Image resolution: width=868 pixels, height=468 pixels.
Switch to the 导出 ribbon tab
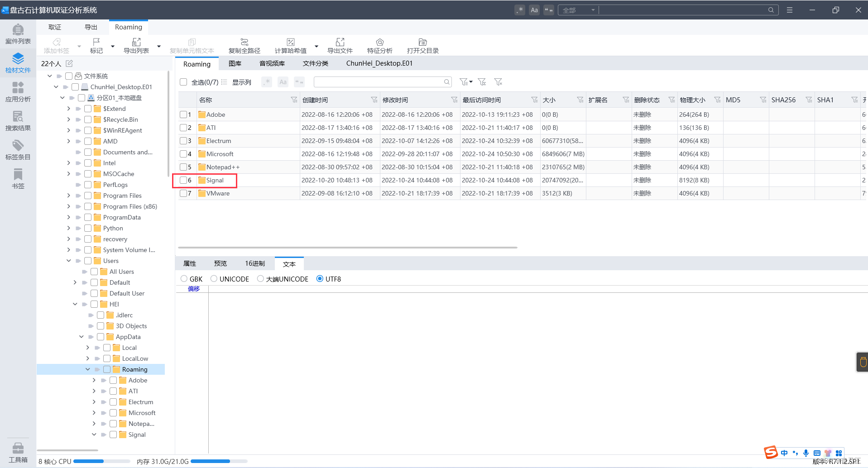click(91, 27)
